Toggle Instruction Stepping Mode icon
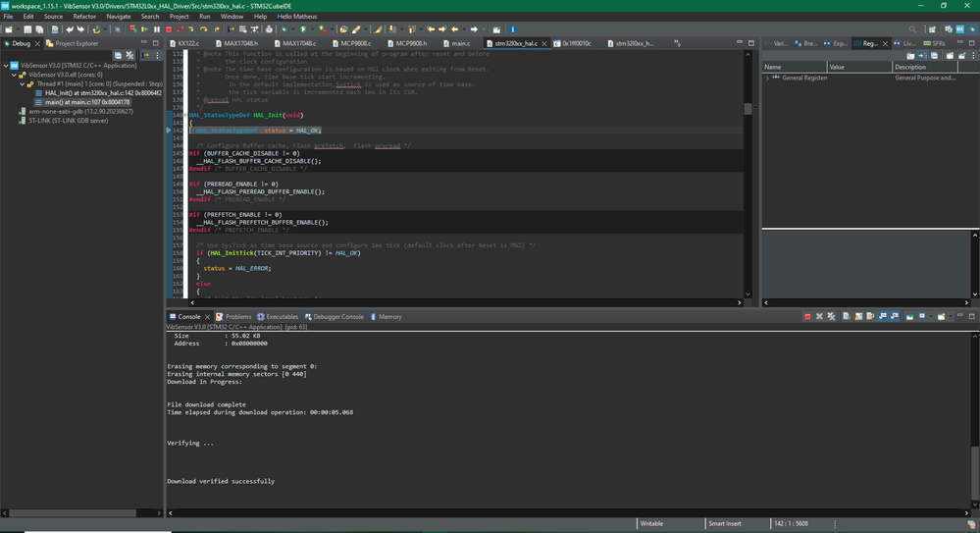Screen dimensions: 980x533 click(231, 29)
